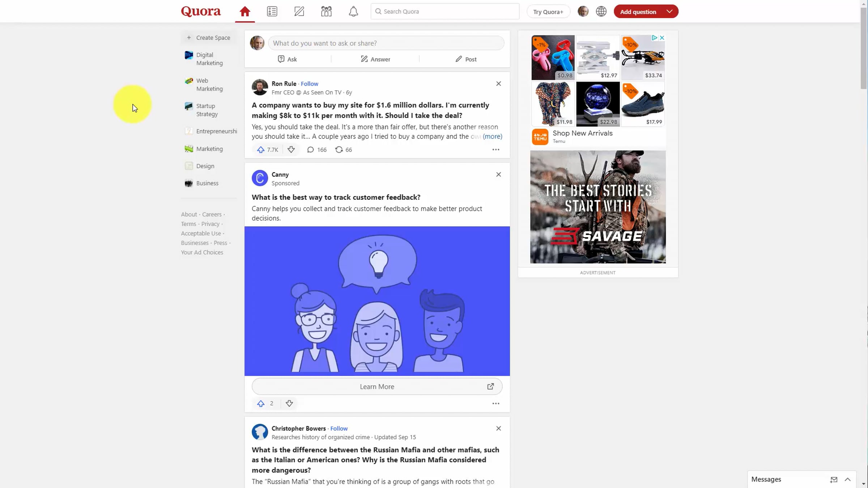This screenshot has height=488, width=868.
Task: Click the share icon on Ron Rule's answer
Action: (339, 150)
